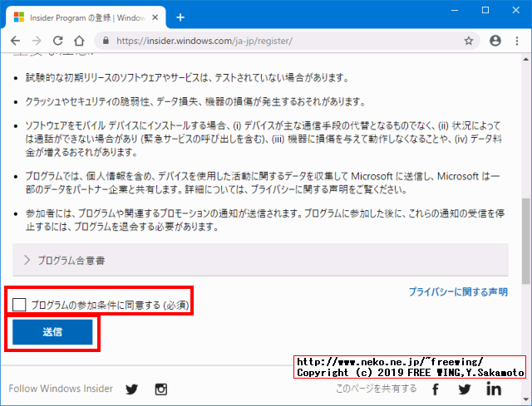This screenshot has width=532, height=406.
Task: Click the vertical scrollbar thumb
Action: pyautogui.click(x=526, y=241)
